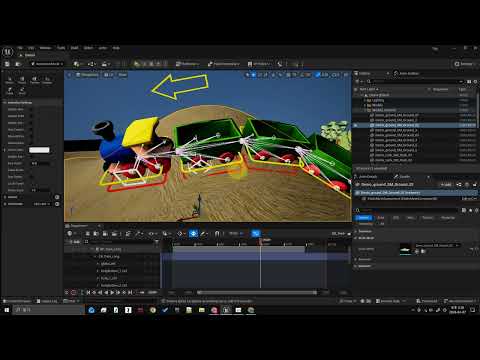Collapse the top track in Sequencer tree
The width and height of the screenshot is (480, 360).
93,249
